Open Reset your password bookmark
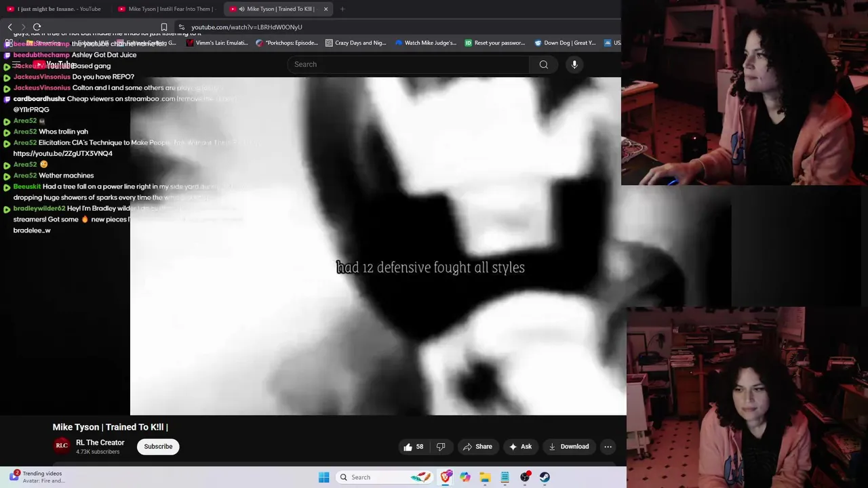868x488 pixels. (495, 43)
